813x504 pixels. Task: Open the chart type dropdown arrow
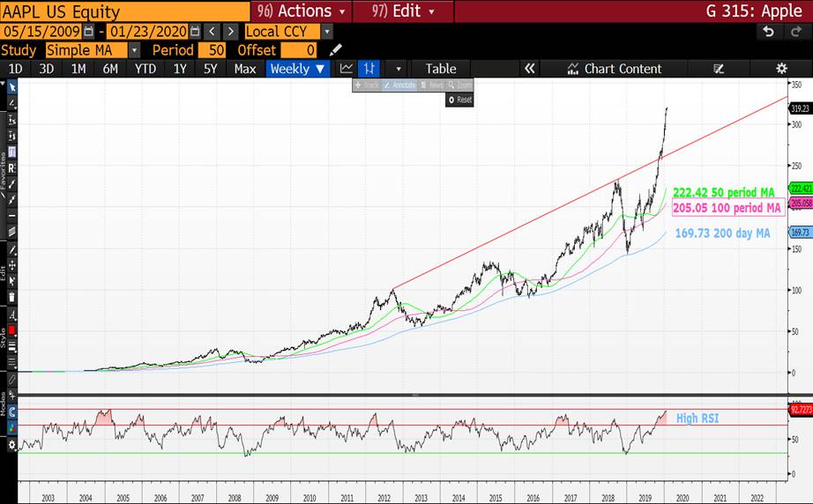(x=399, y=69)
